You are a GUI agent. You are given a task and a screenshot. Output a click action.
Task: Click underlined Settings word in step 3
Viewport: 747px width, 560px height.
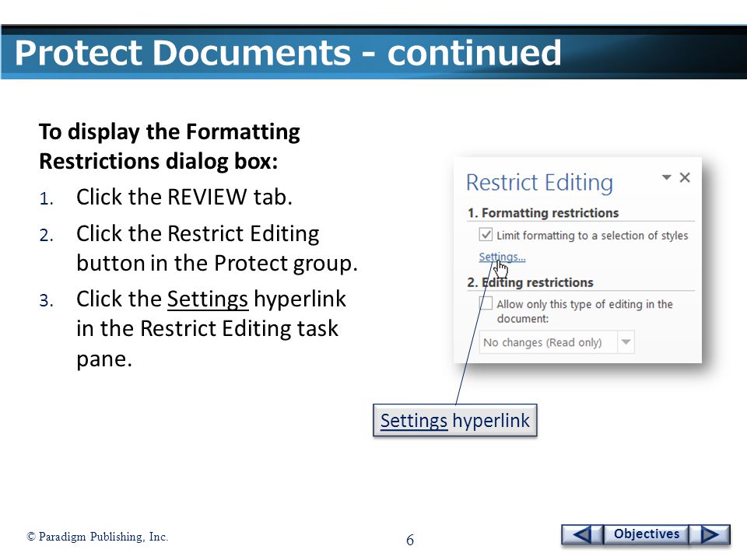(x=207, y=299)
